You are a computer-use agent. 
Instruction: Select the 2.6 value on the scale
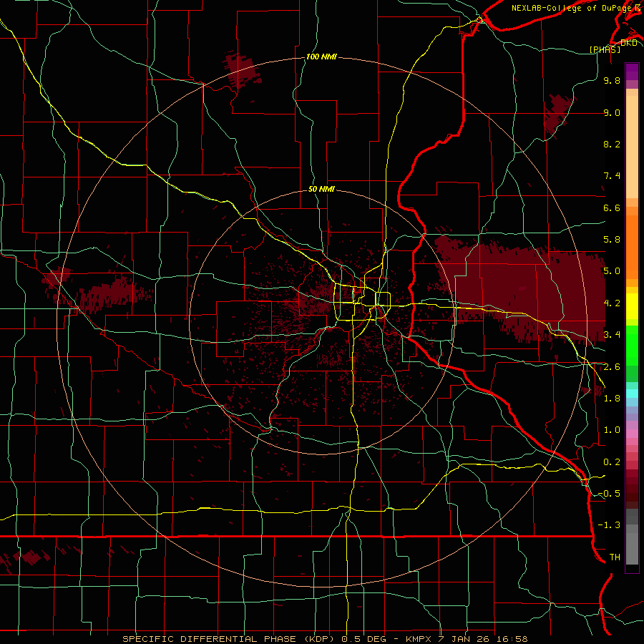pos(612,367)
